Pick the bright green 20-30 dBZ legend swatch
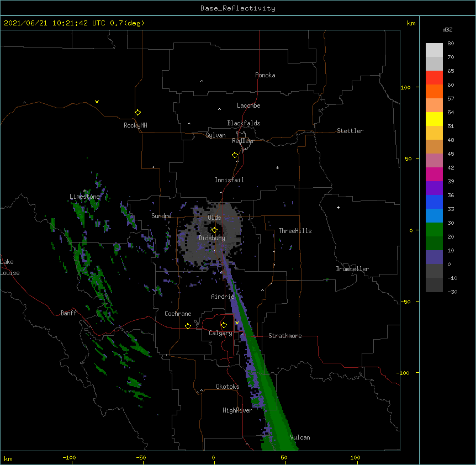Viewport: 476px width, 465px height. point(434,230)
